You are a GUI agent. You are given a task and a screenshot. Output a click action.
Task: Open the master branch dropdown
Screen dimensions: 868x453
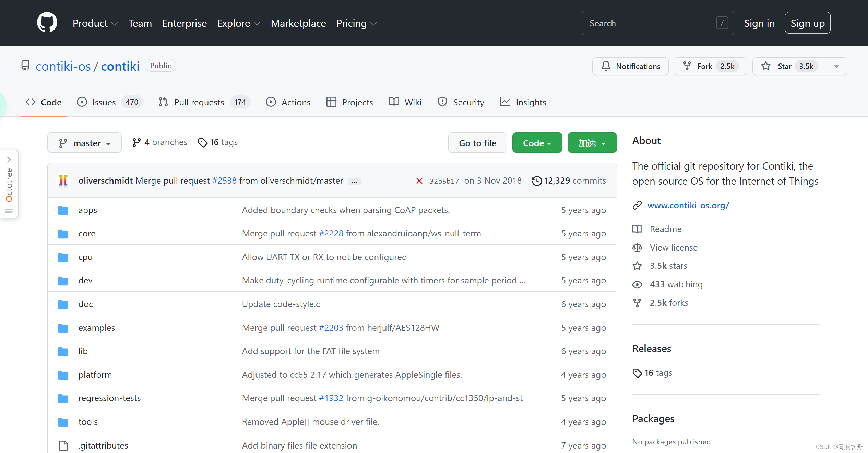[x=84, y=143]
